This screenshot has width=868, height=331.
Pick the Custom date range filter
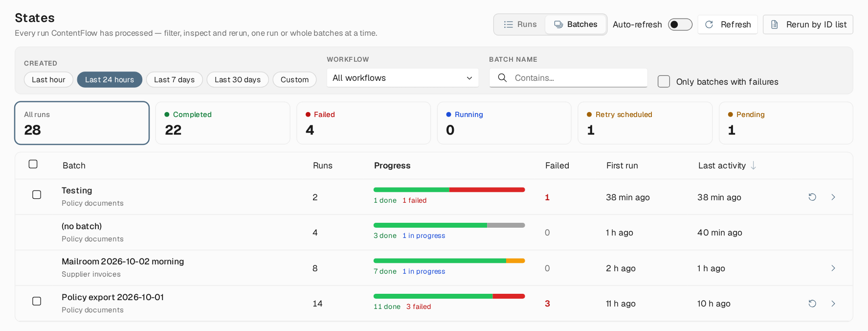coord(294,80)
